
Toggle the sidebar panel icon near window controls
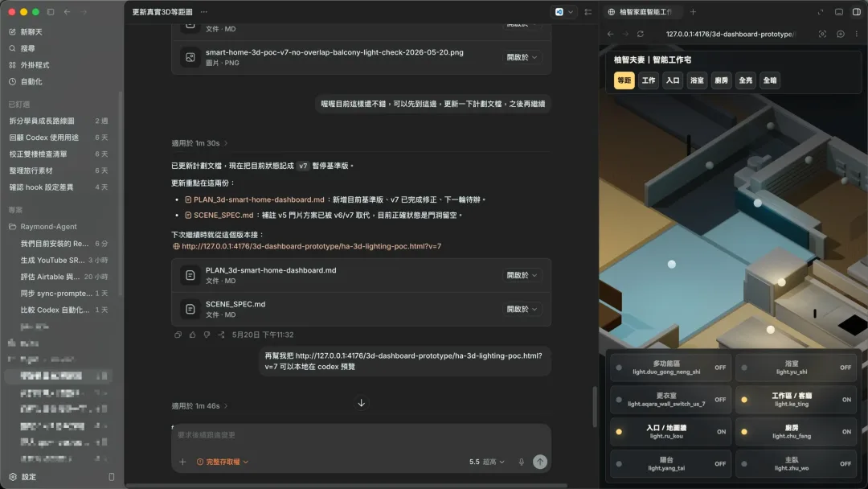pos(51,11)
